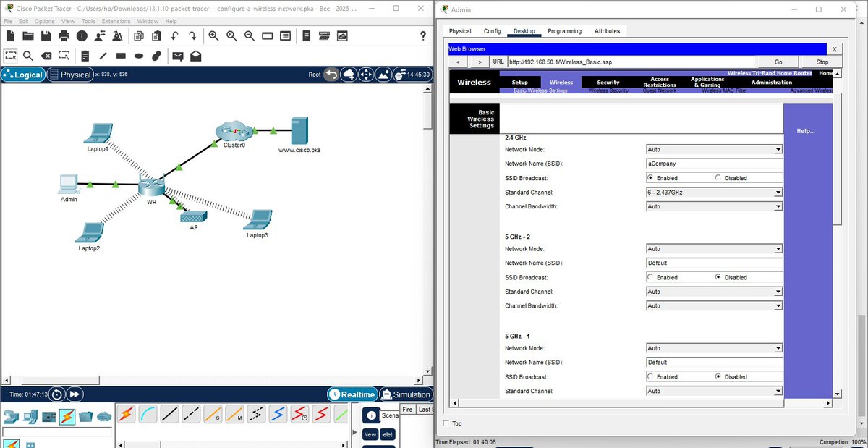Click the 2.4 GHz Network Name aCompany field

pos(715,164)
